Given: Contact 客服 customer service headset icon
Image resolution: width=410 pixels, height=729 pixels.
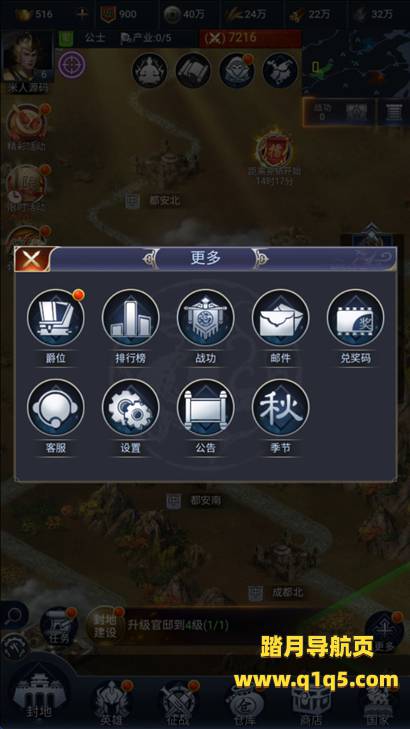Looking at the screenshot, I should (56, 408).
